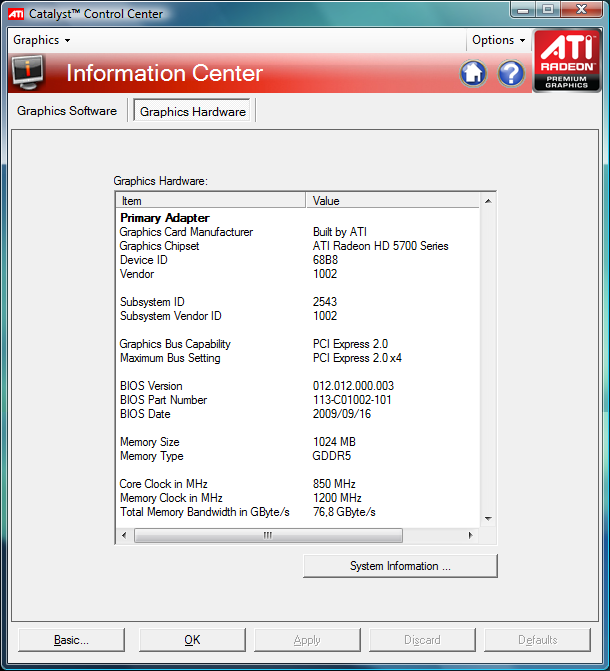Click the '2009/09/16' value

pos(342,414)
